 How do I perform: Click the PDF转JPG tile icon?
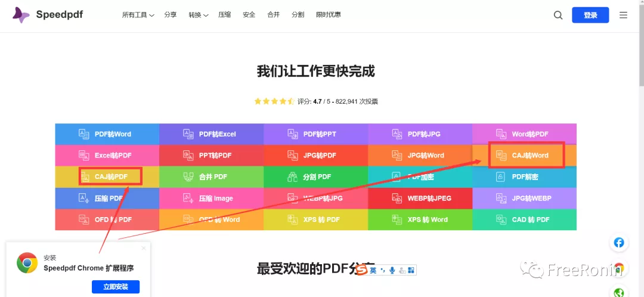[397, 134]
